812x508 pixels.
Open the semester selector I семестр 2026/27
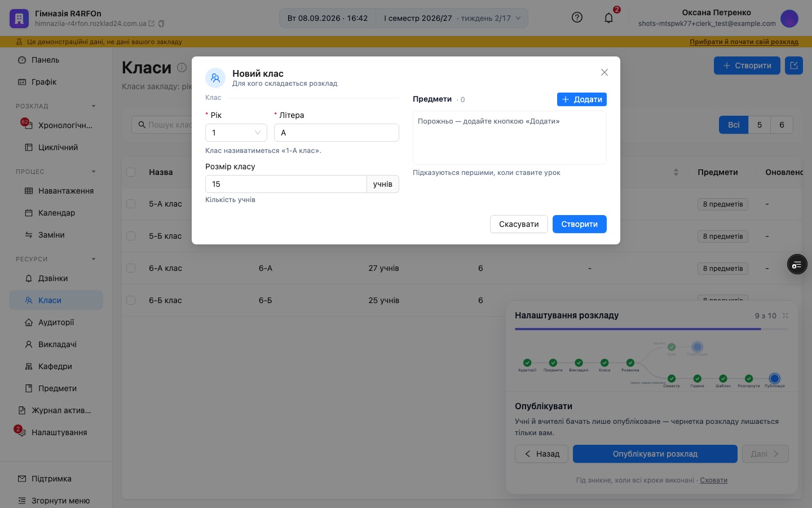click(x=452, y=18)
